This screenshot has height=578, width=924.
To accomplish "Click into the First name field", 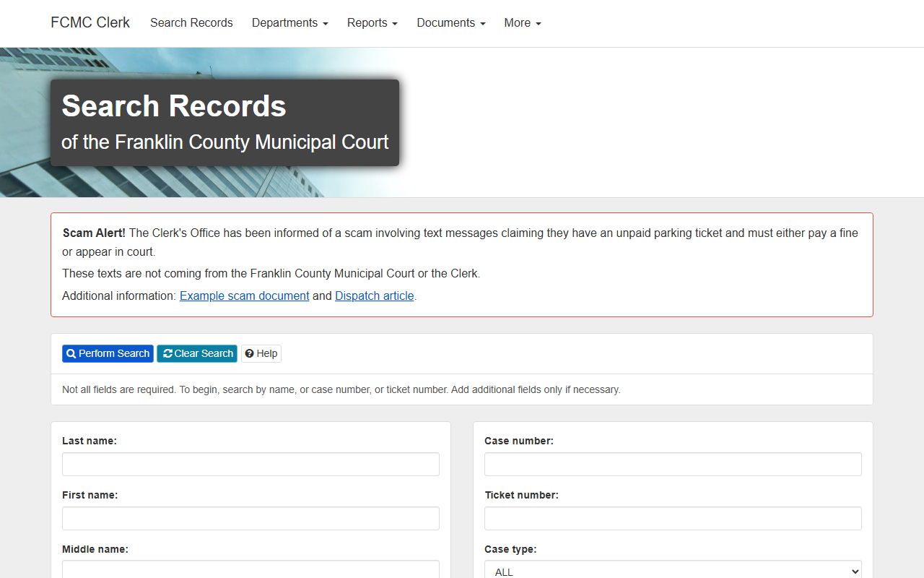I will pos(250,519).
